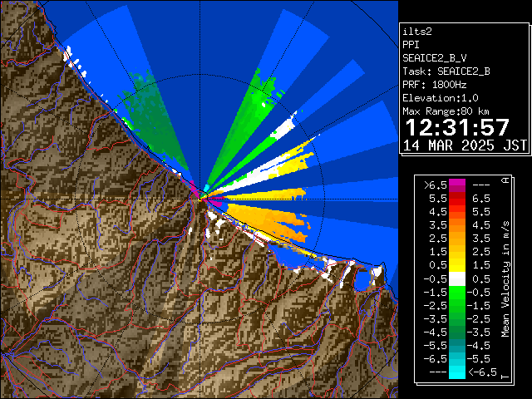Image resolution: width=532 pixels, height=399 pixels.
Task: Click the site label ilts2
Action: pos(417,32)
